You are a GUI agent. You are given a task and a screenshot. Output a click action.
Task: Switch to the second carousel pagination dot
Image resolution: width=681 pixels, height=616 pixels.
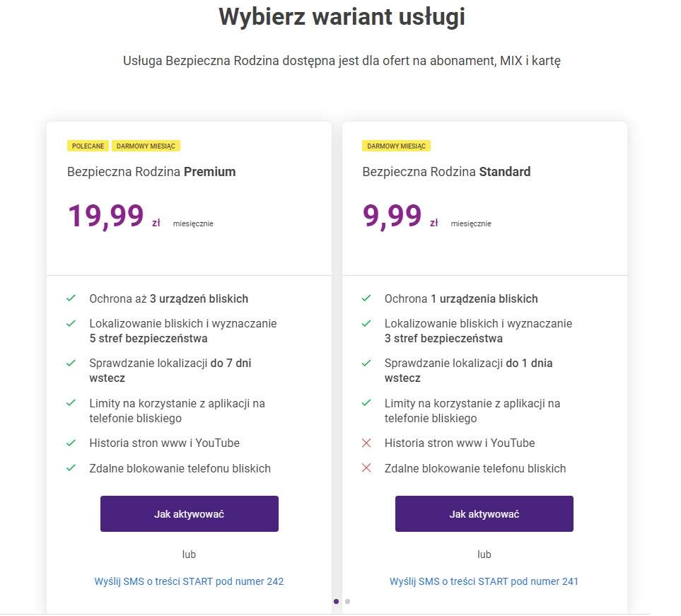pyautogui.click(x=347, y=601)
